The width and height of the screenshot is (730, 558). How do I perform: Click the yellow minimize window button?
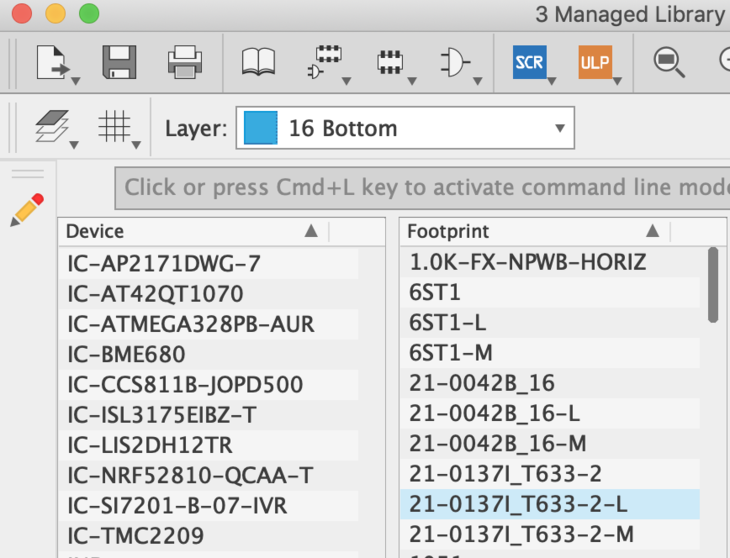[55, 13]
